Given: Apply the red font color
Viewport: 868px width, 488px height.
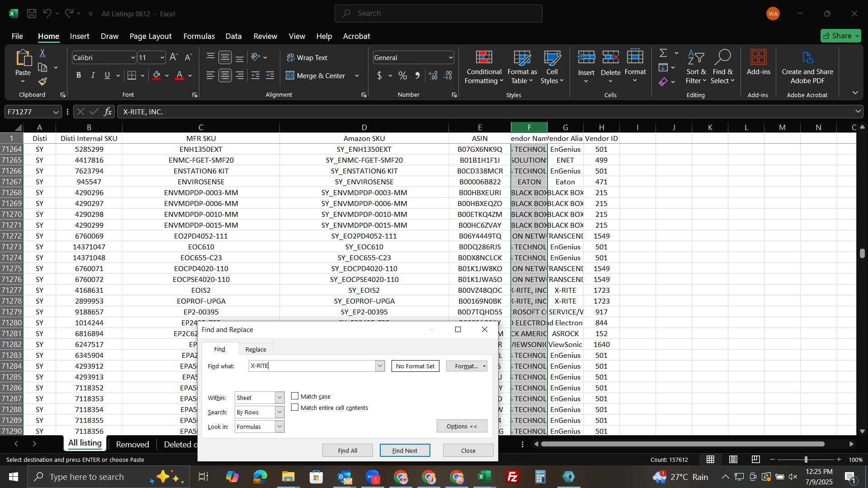Looking at the screenshot, I should pyautogui.click(x=179, y=75).
